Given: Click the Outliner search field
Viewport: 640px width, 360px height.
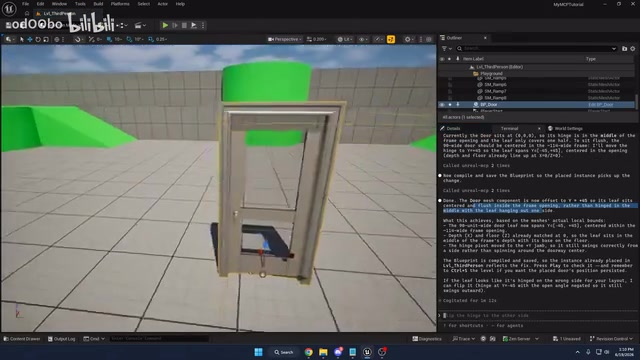Looking at the screenshot, I should coord(536,49).
